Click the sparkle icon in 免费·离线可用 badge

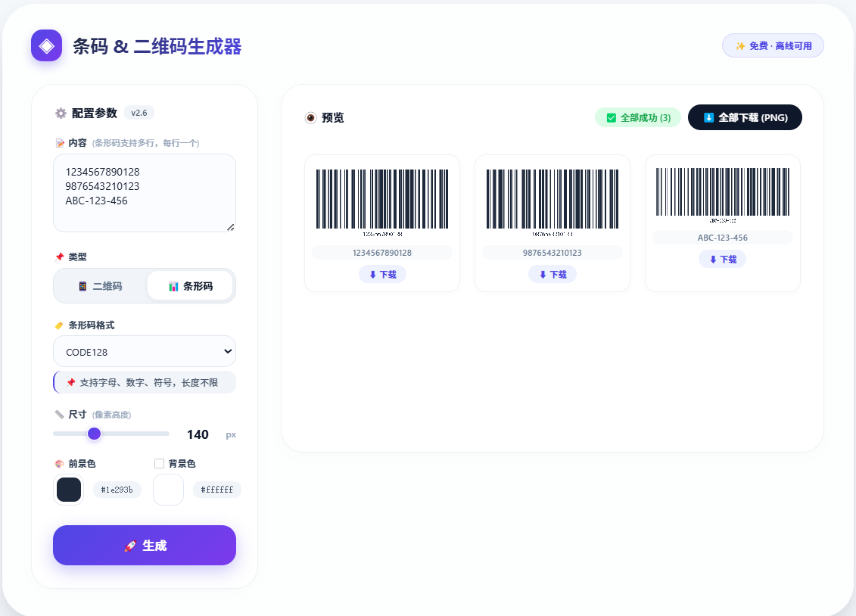[x=740, y=46]
